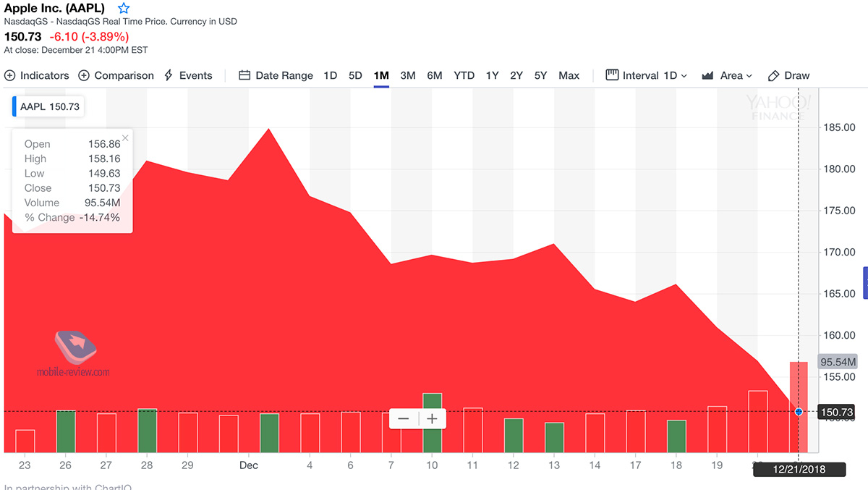Zoom in the chart with the plus button

432,418
